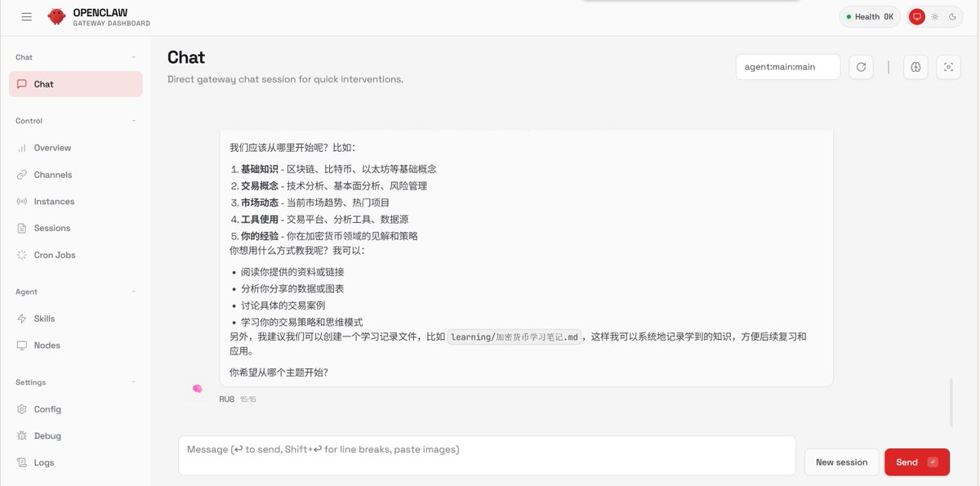
Task: Focus the Message input field
Action: pos(487,455)
